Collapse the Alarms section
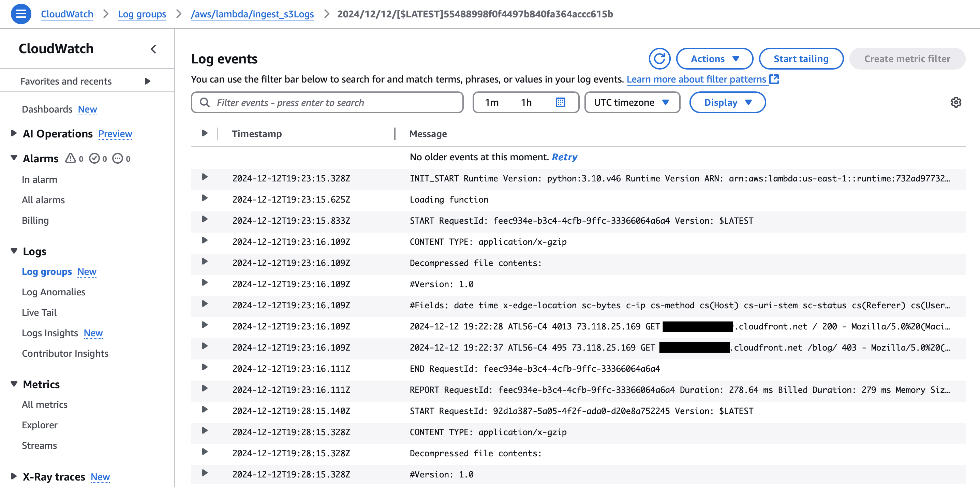This screenshot has height=487, width=980. 14,158
